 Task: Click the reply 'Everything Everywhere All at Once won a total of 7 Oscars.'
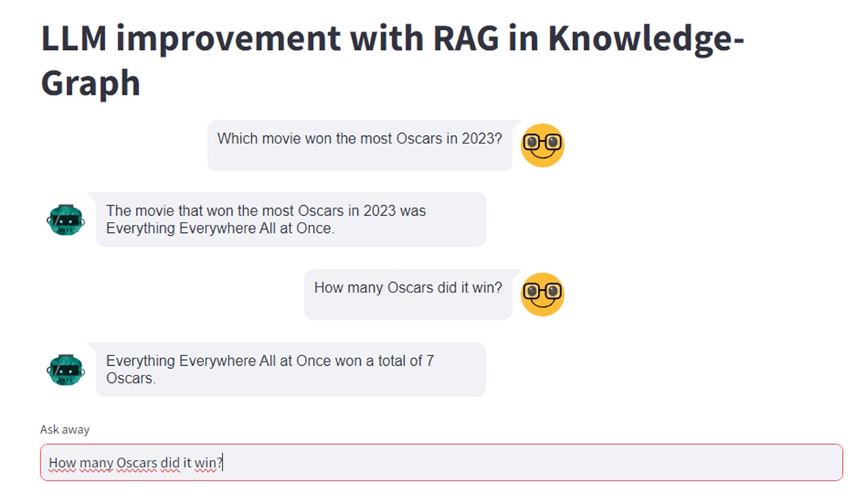tap(291, 369)
